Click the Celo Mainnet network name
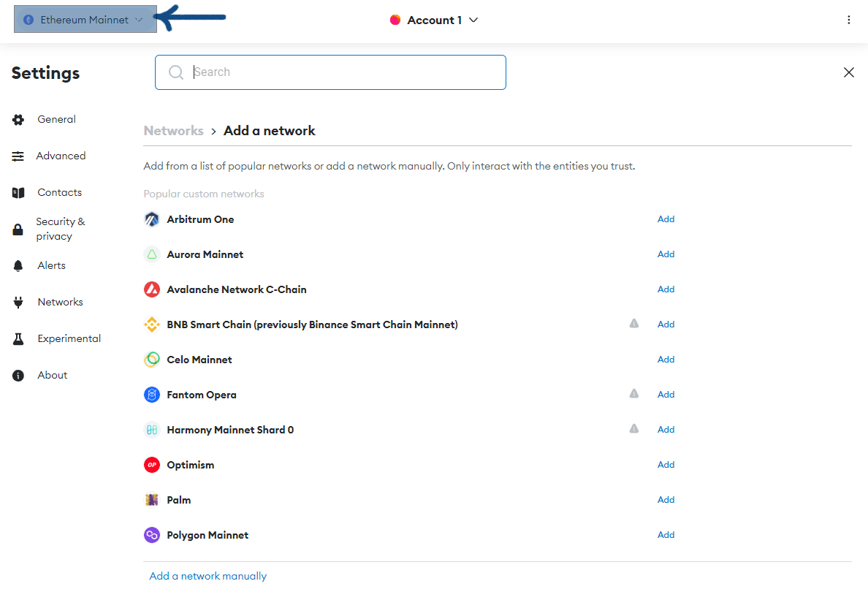 tap(199, 360)
